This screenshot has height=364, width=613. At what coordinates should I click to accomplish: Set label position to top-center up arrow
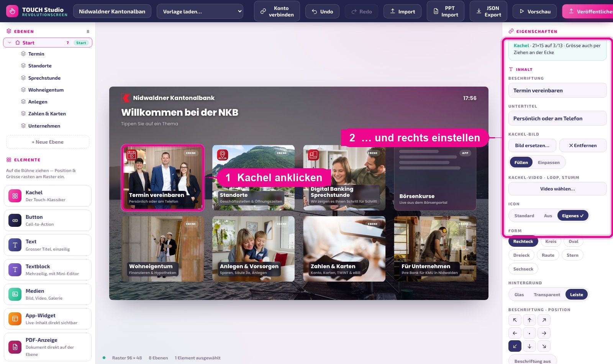(x=529, y=320)
